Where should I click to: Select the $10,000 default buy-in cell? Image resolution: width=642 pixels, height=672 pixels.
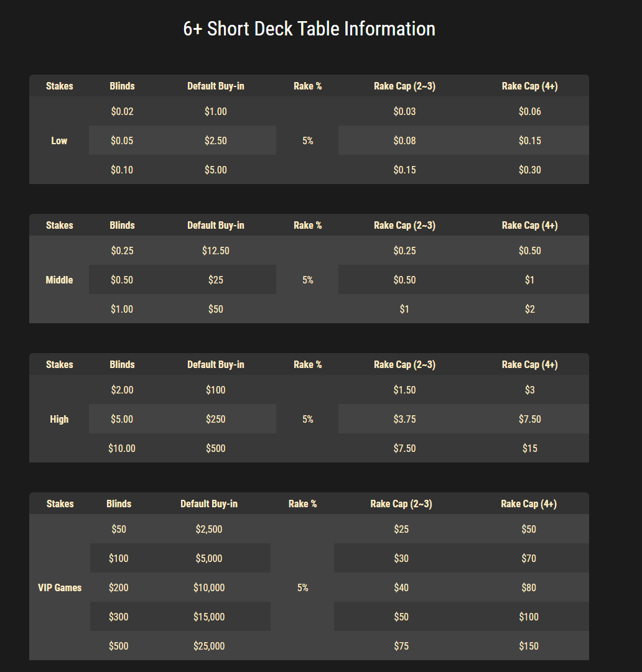coord(209,587)
